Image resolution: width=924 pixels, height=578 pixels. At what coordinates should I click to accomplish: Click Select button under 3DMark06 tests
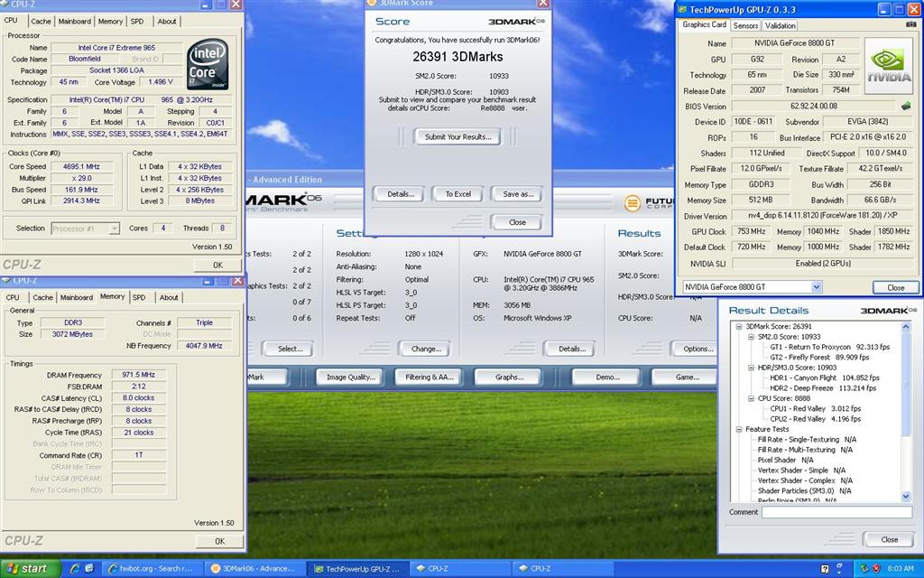tap(290, 350)
